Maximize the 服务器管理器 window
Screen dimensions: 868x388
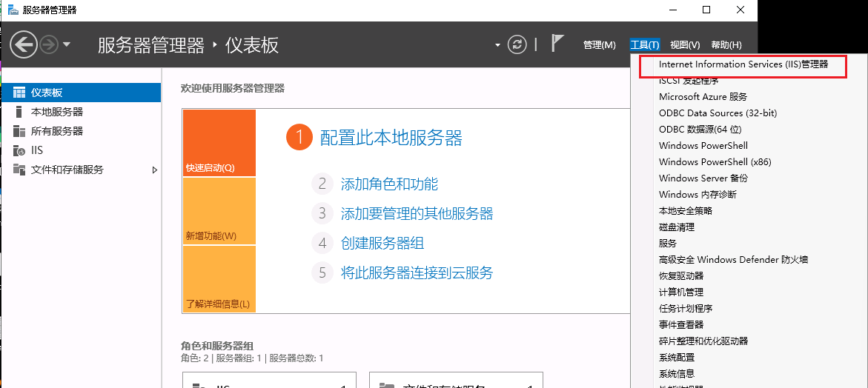[x=706, y=10]
